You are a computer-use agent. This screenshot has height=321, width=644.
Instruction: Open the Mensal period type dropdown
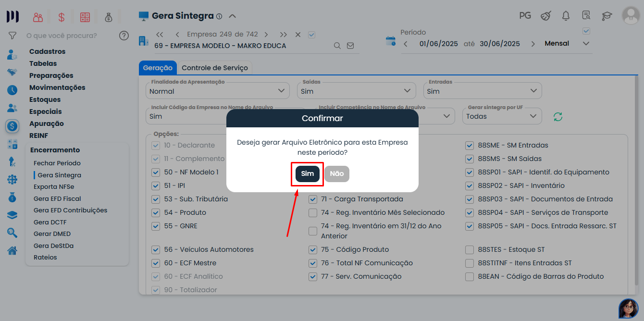[x=567, y=44]
